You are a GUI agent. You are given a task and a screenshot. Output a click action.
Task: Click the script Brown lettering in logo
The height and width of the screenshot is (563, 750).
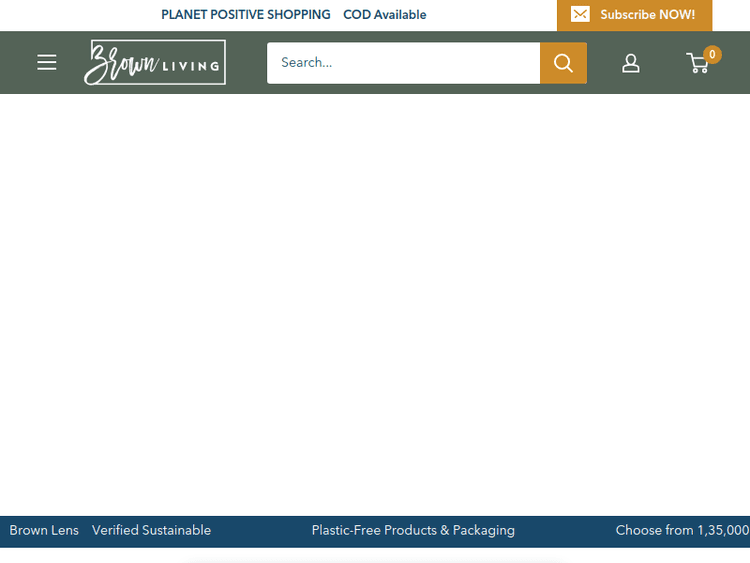tap(120, 63)
